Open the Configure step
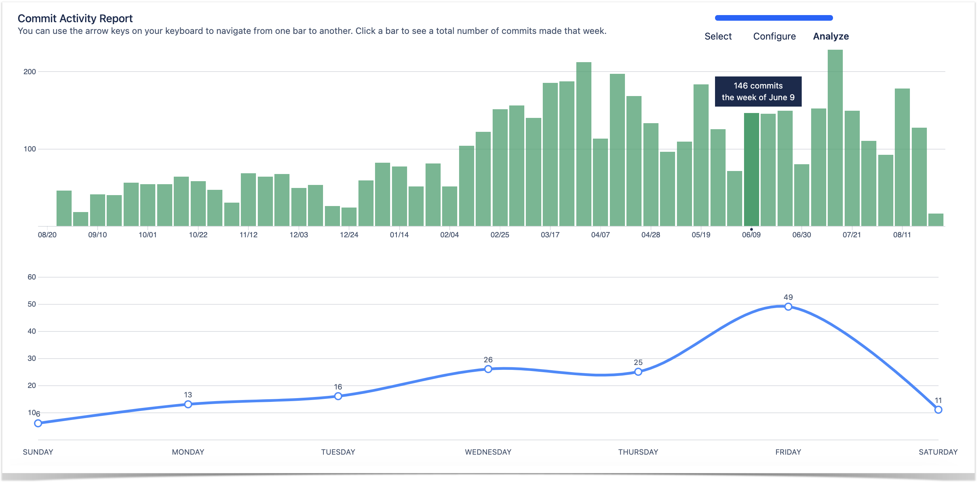The height and width of the screenshot is (484, 980). [774, 37]
